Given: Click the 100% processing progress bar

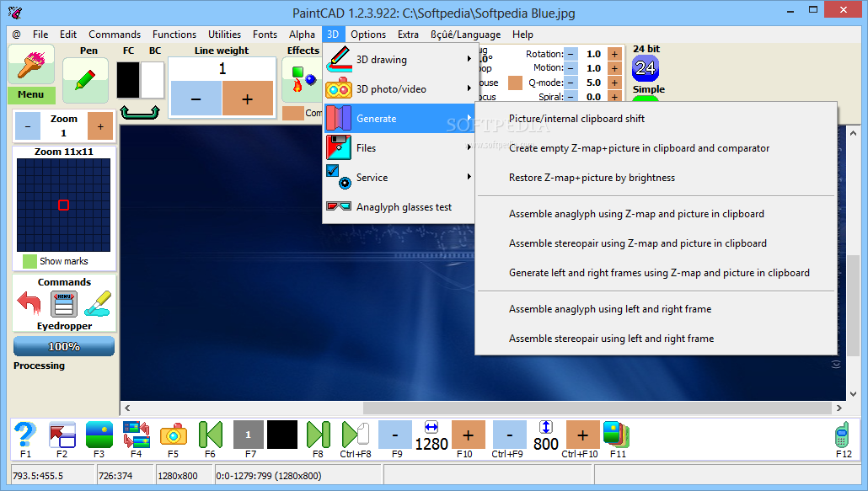Looking at the screenshot, I should click(64, 347).
